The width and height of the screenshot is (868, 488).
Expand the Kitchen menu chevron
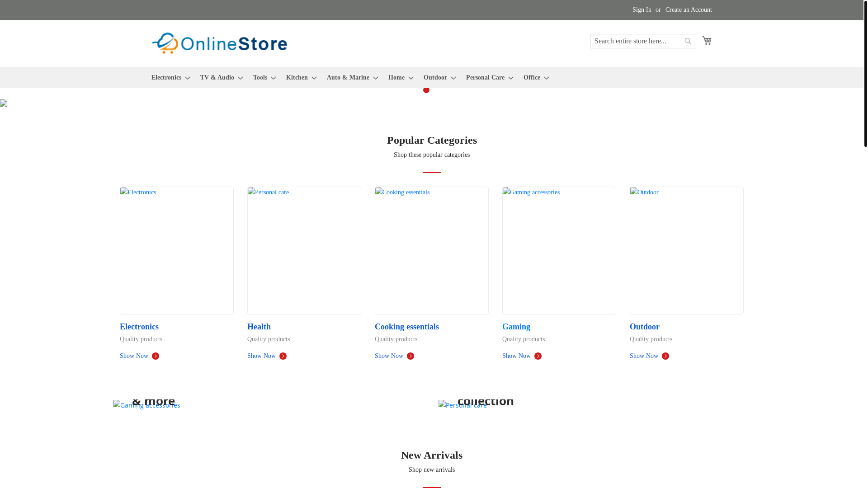pyautogui.click(x=314, y=78)
